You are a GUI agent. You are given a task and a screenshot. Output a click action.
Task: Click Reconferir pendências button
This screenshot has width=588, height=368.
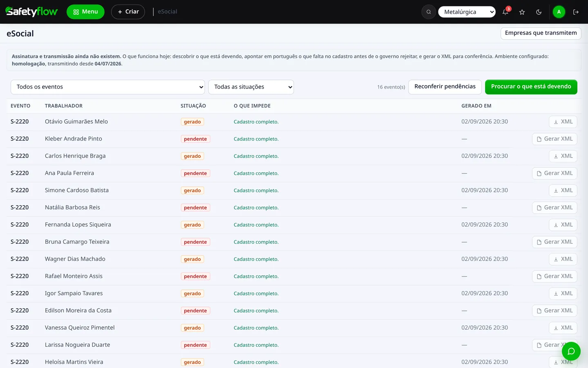(x=445, y=87)
